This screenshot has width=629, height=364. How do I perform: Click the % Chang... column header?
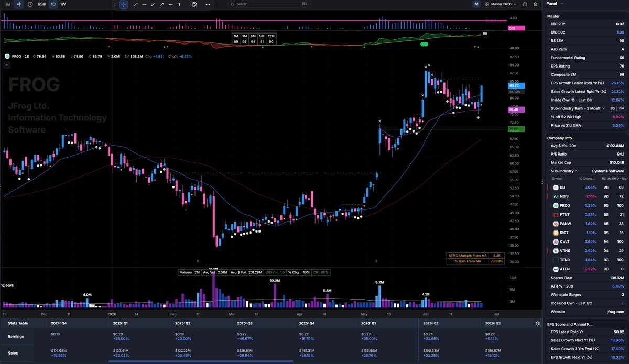[x=587, y=179]
